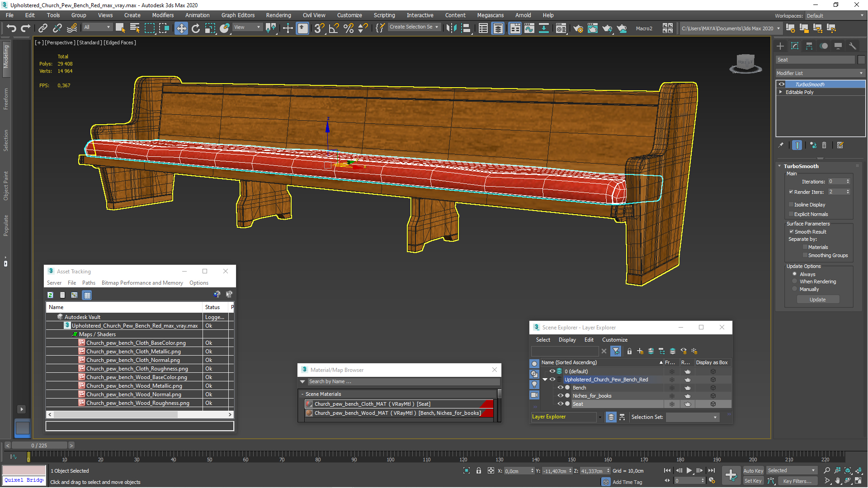Screen dimensions: 868x488
Task: Switch to the Hierarchy command panel
Action: click(809, 46)
